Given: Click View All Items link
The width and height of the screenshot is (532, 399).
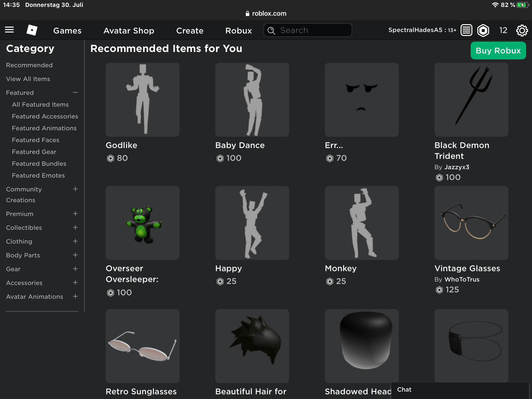Looking at the screenshot, I should click(28, 79).
